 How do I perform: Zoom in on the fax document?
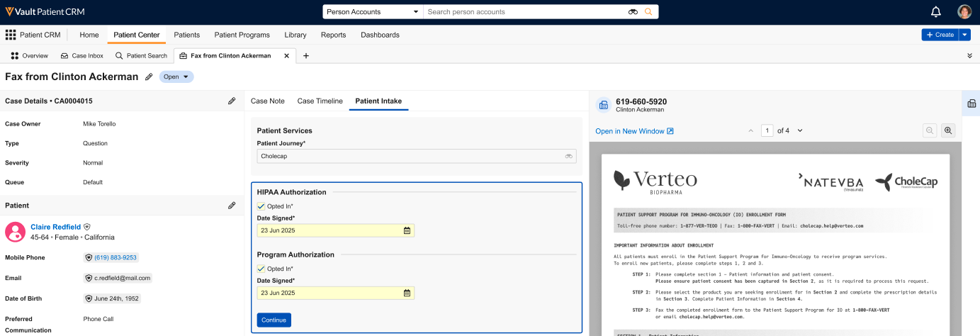click(x=948, y=130)
